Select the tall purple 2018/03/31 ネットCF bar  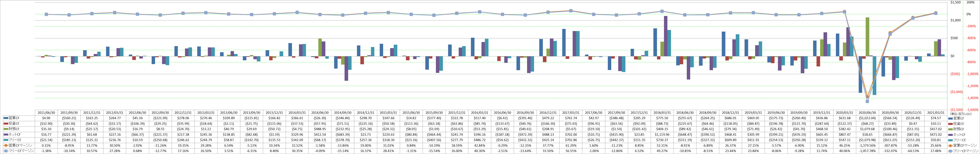[665, 36]
